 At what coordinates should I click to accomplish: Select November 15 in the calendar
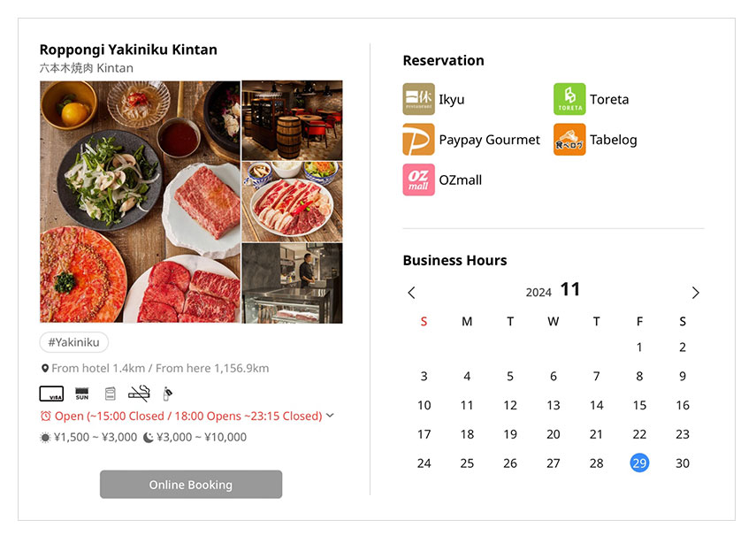[x=639, y=405]
